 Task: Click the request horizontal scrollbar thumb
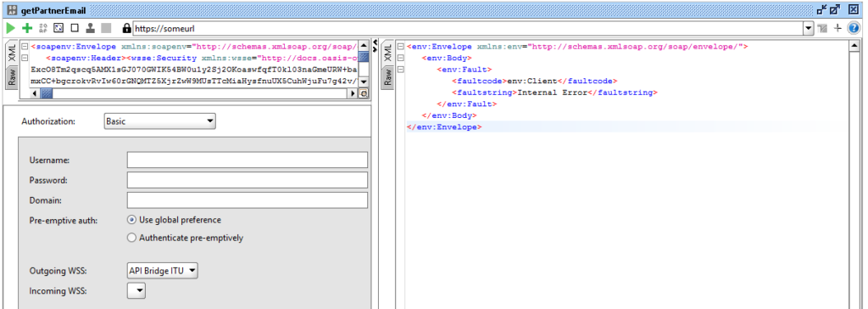pos(47,93)
